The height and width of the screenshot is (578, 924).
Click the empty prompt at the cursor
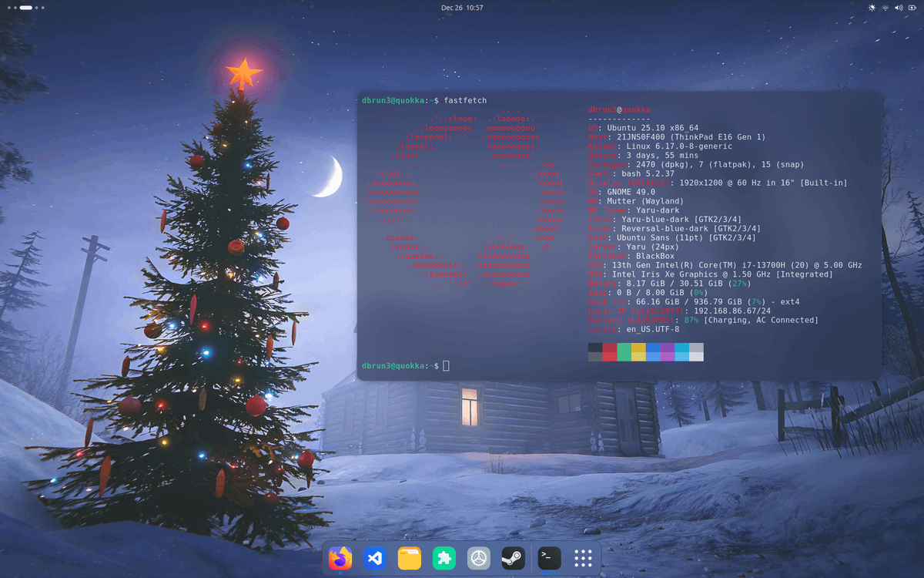pos(447,366)
